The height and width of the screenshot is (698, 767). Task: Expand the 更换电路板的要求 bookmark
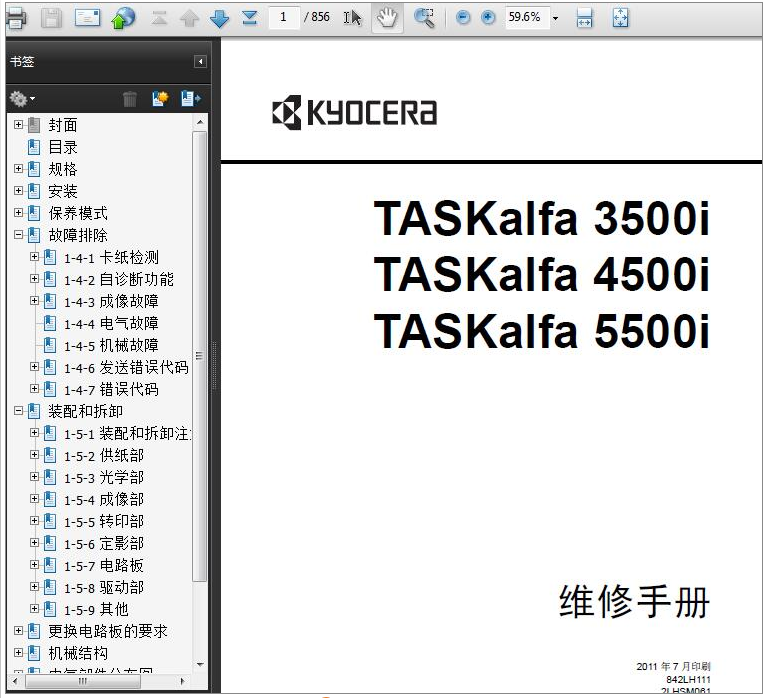[18, 631]
